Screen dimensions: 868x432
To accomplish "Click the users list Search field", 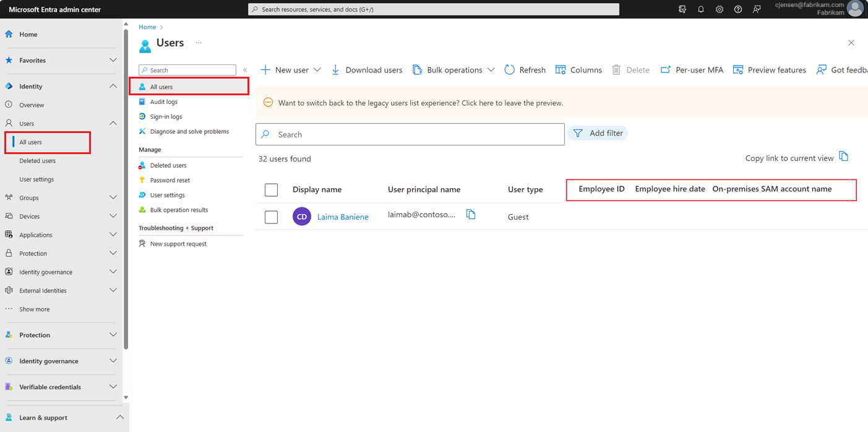I will 410,134.
